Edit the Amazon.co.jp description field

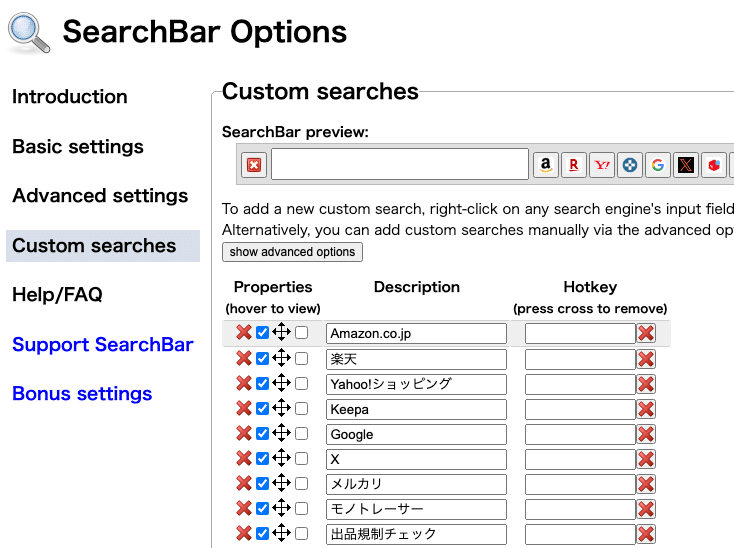coord(416,333)
